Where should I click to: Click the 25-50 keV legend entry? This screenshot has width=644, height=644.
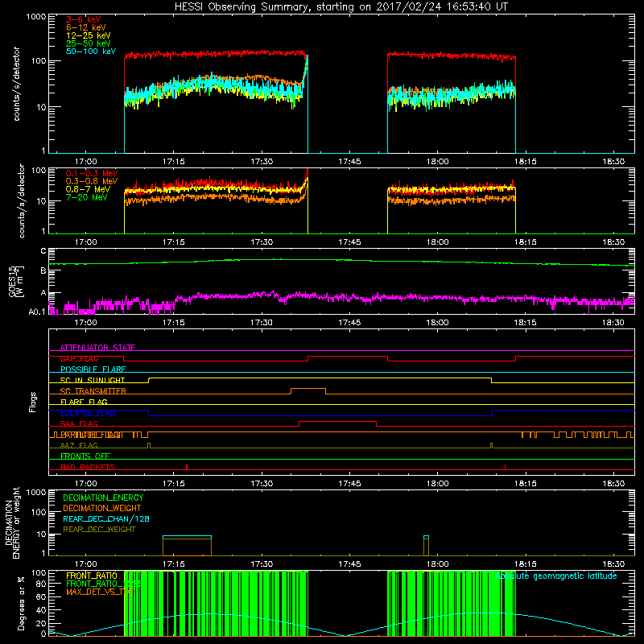[x=88, y=43]
